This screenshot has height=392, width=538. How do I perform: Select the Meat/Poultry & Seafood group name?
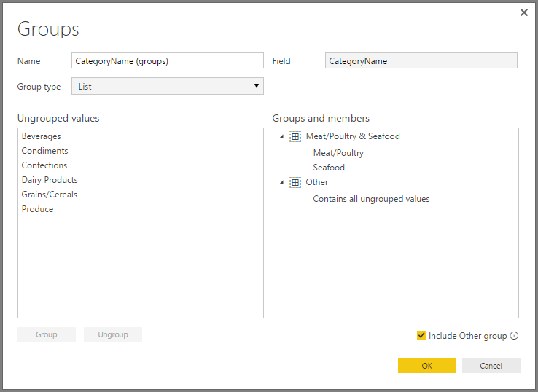(353, 136)
